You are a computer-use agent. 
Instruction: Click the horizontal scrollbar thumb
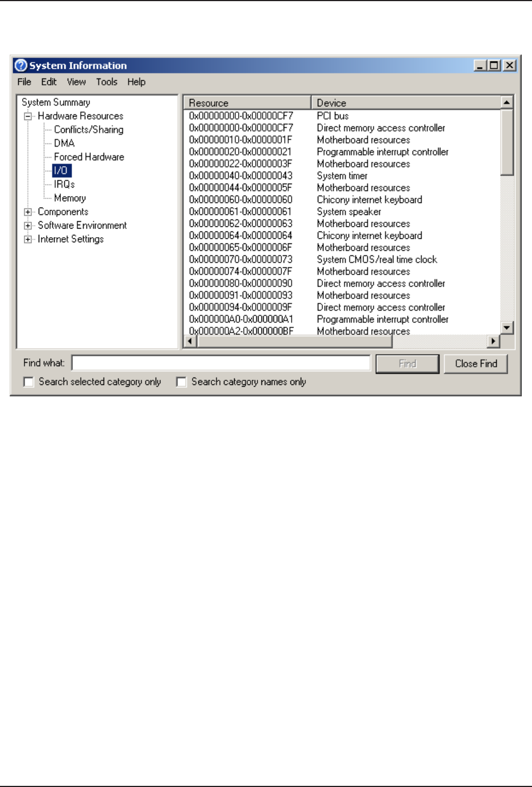coord(294,341)
